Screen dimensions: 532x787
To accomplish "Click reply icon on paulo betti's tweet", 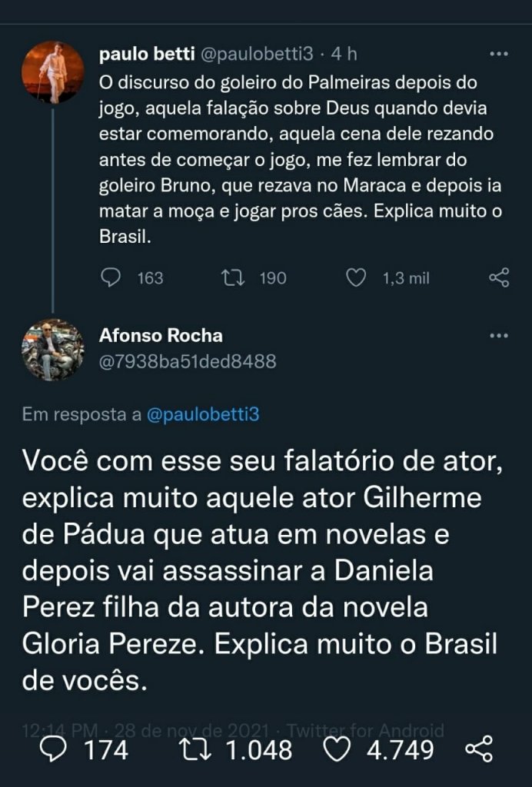I will (111, 278).
